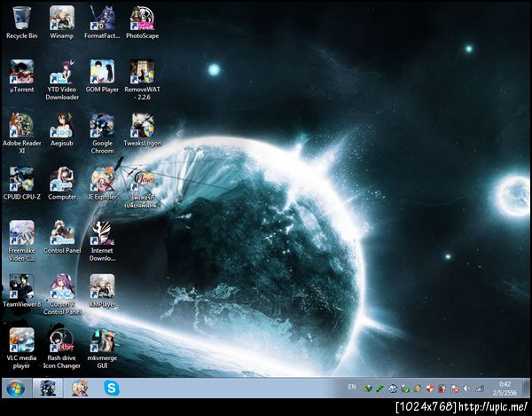Viewport: 532px width, 416px height.
Task: Open the Google Chroom shortcut
Action: pos(102,134)
